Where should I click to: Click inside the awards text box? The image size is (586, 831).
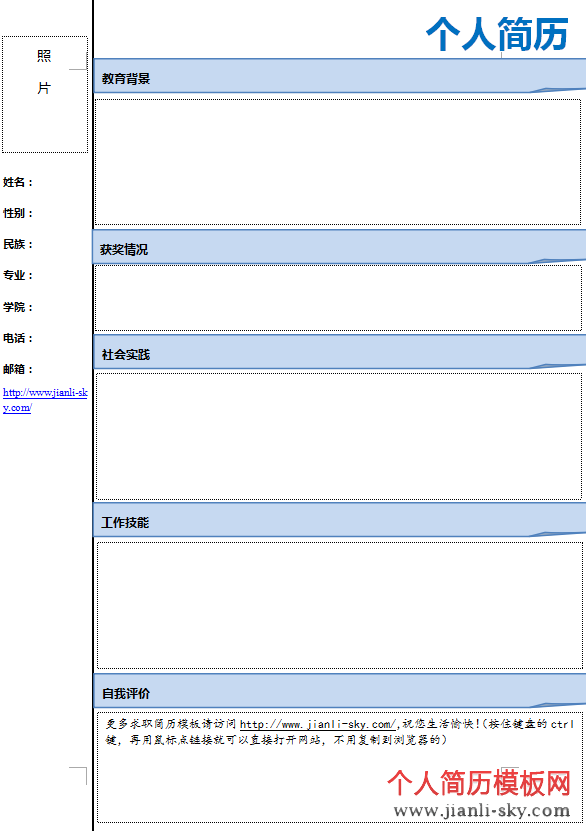pos(338,298)
